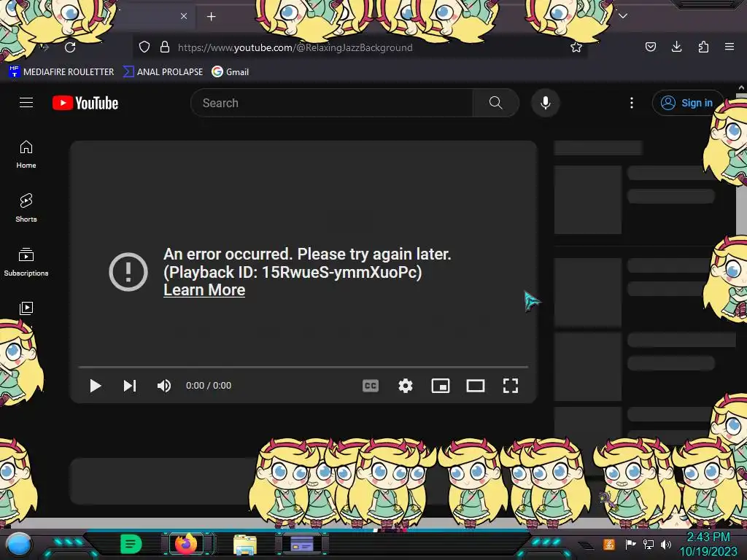Follow the Learn More error link
This screenshot has height=560, width=747.
point(204,290)
